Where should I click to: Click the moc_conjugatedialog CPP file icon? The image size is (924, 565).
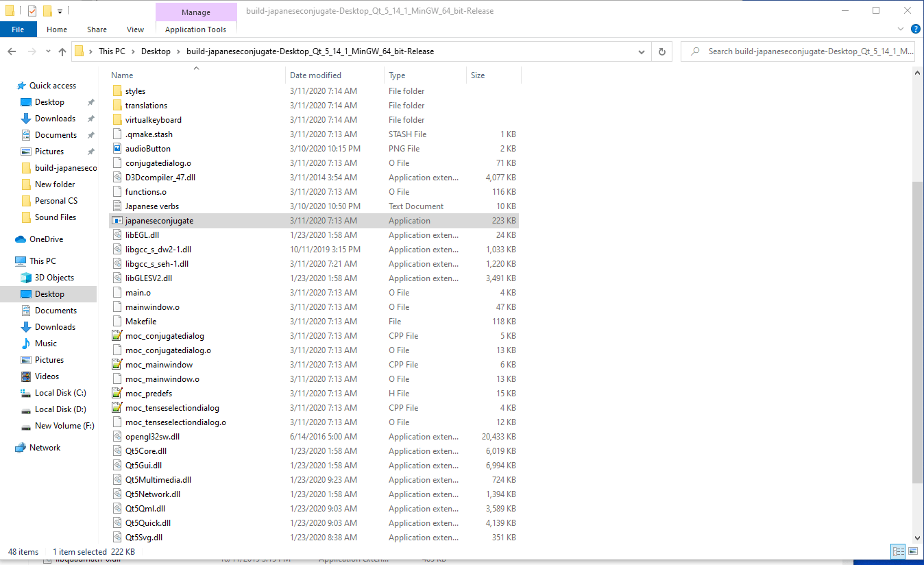tap(117, 336)
